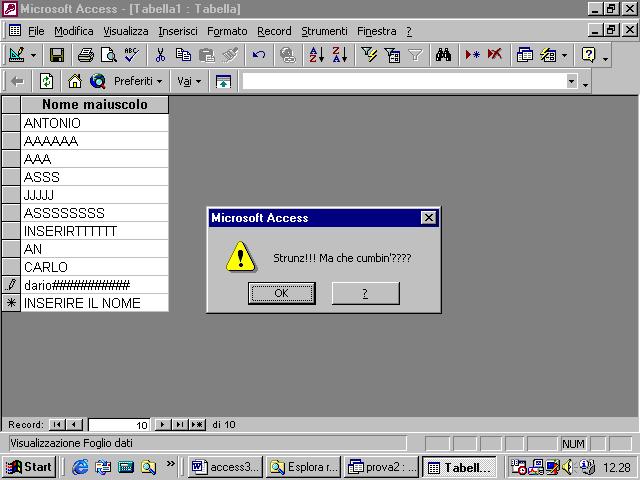Screen dimensions: 640x480
Task: Open the View mode dropdown arrow
Action: point(33,55)
